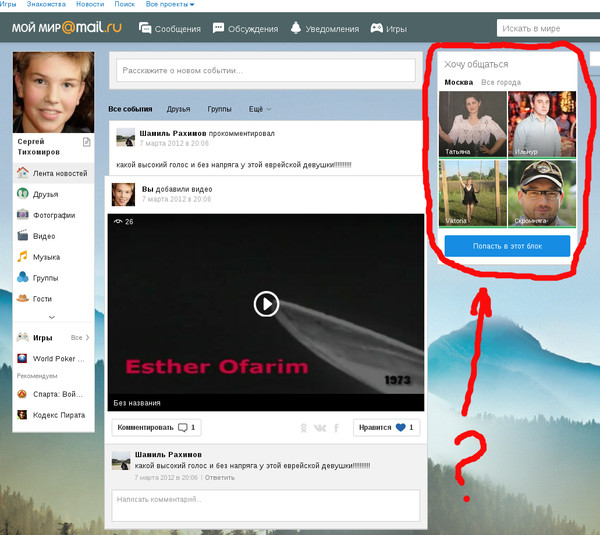Open the Обсуждения discussions icon

(x=218, y=28)
